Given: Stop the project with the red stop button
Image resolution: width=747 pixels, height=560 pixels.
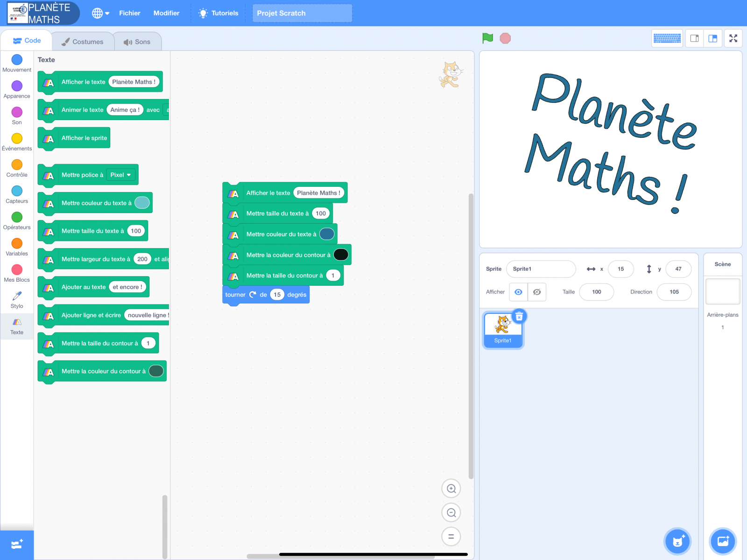Looking at the screenshot, I should click(x=505, y=38).
